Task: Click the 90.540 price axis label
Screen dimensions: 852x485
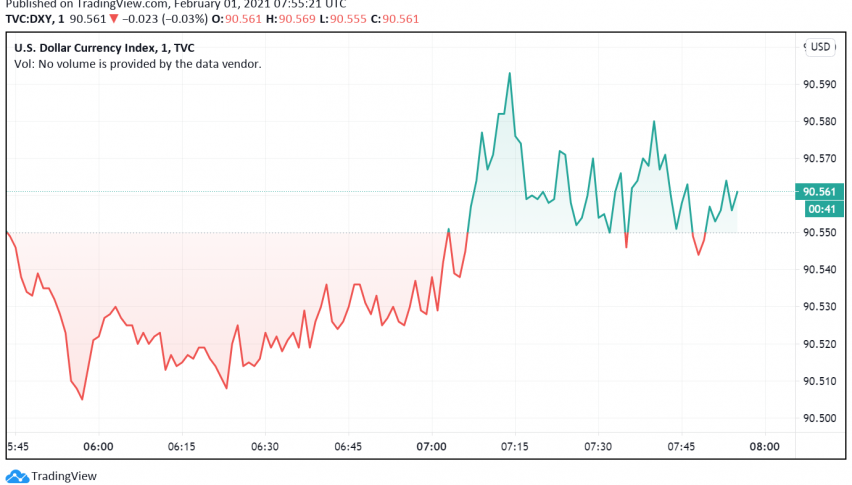Action: [x=819, y=270]
